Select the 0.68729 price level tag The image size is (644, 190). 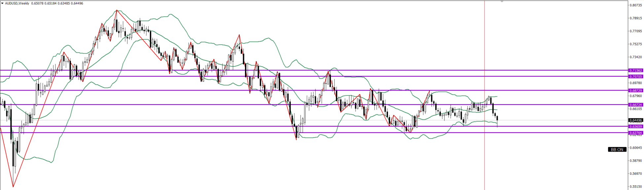tap(635, 91)
